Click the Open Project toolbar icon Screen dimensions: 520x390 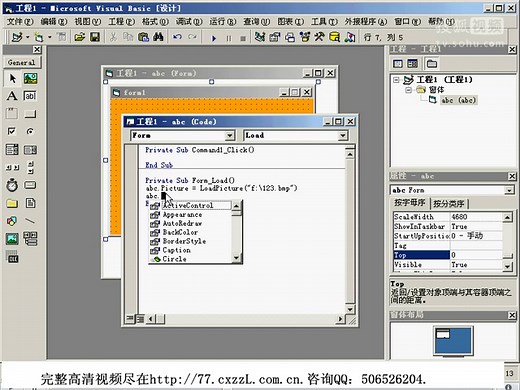click(80, 37)
